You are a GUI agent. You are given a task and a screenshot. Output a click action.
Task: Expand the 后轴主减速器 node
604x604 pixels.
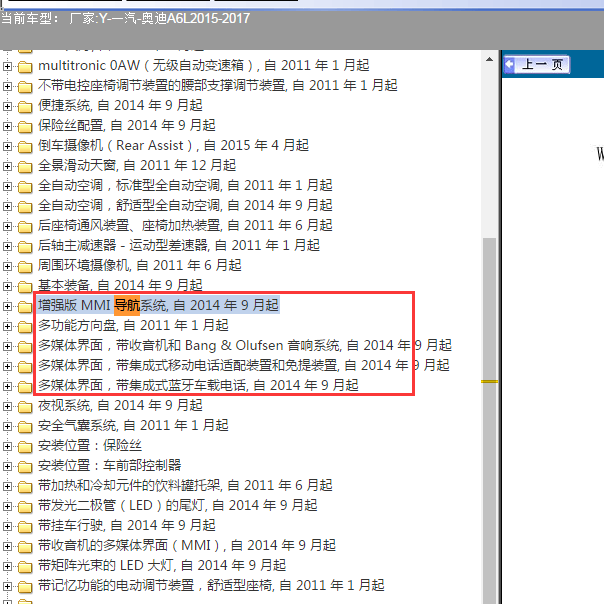pos(7,247)
